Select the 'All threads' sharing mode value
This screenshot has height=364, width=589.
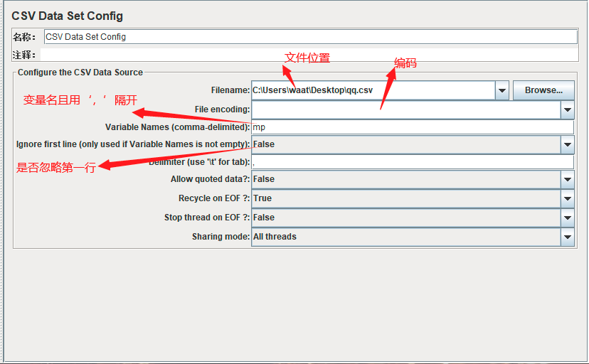275,237
